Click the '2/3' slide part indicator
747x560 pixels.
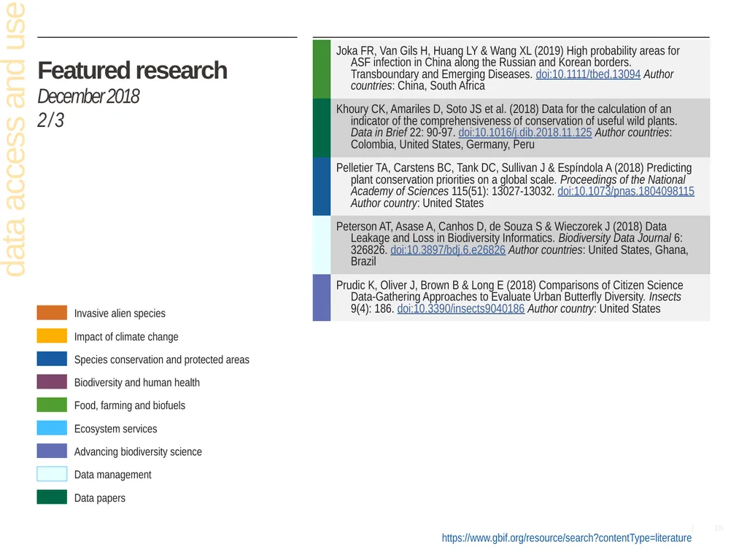pos(50,120)
